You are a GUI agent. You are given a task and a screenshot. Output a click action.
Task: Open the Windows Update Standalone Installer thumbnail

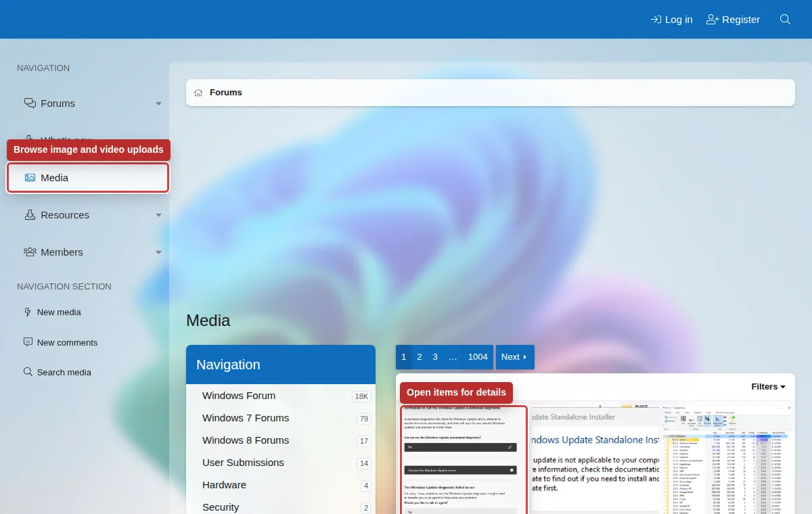coord(594,459)
